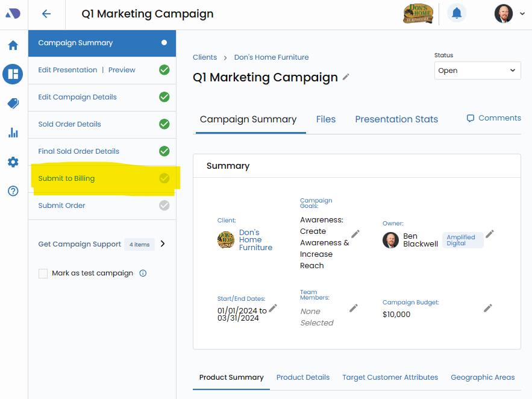Open the settings gear in sidebar
The image size is (532, 399).
[x=13, y=162]
